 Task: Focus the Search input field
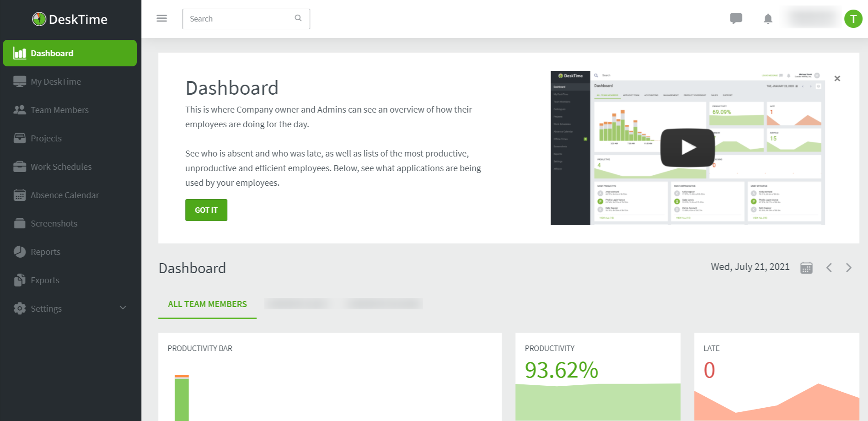246,19
